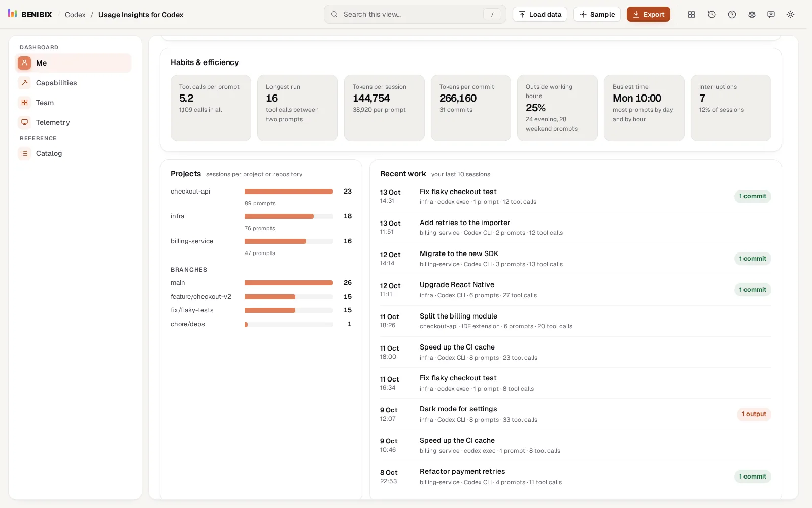This screenshot has height=508, width=812.
Task: Select the 'chore/deps' branch row
Action: point(261,324)
